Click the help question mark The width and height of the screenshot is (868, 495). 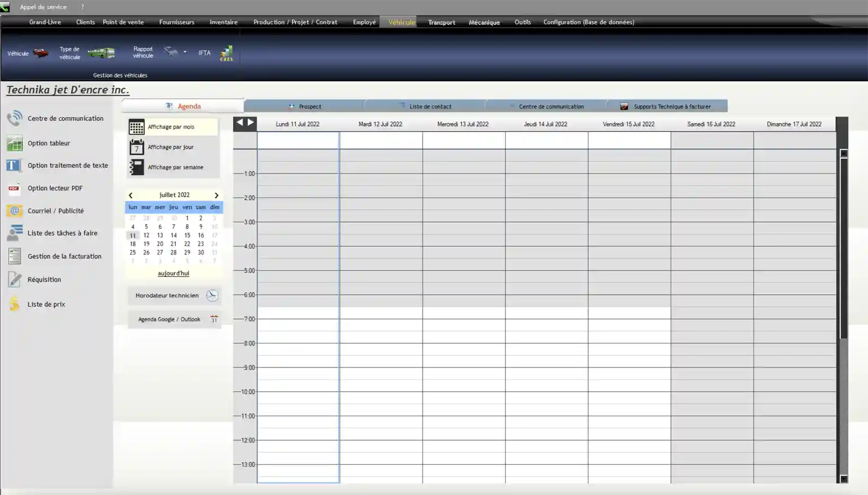[82, 7]
